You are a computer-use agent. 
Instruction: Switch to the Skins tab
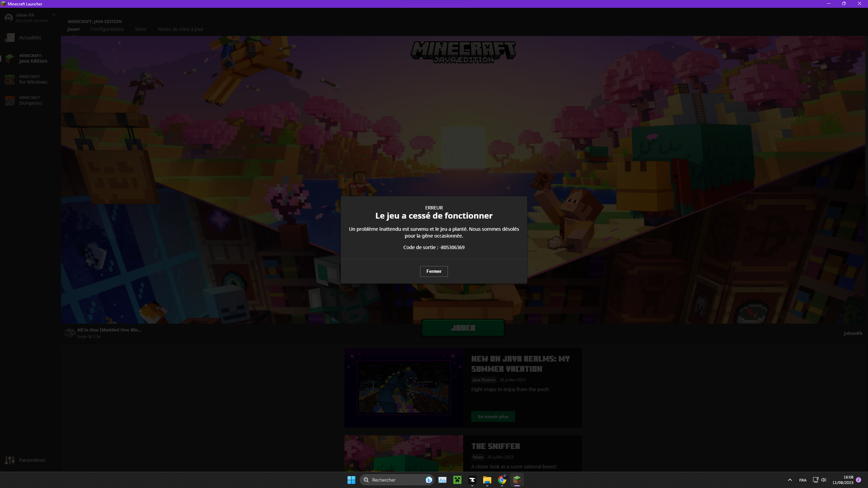click(141, 29)
